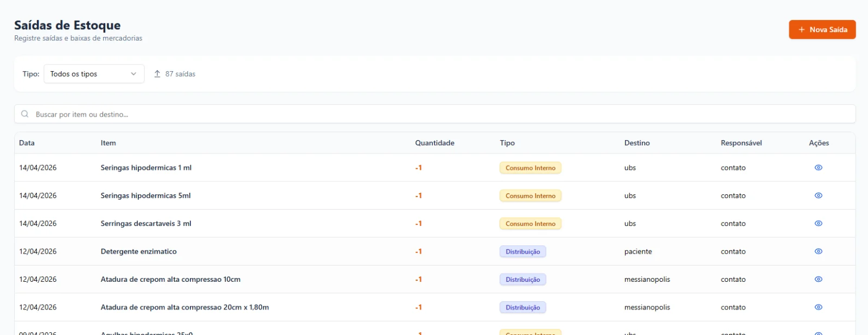Select Atadura de crepom alta compressao 10cm

point(170,279)
